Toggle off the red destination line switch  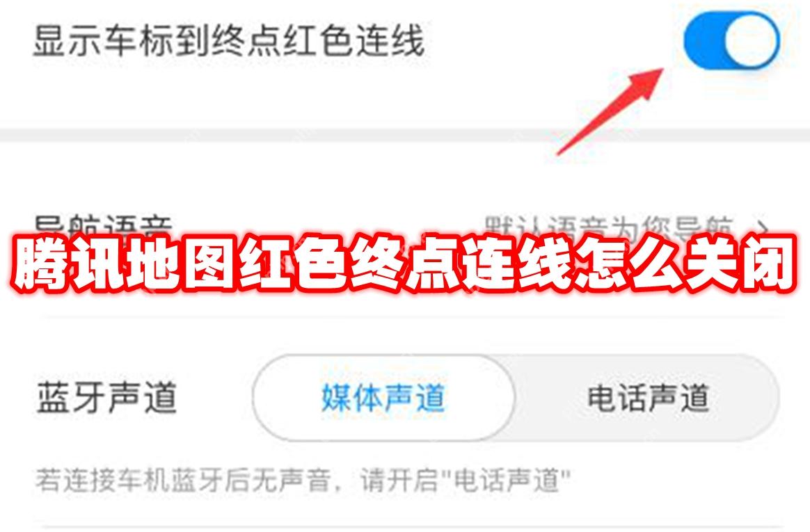click(x=731, y=41)
